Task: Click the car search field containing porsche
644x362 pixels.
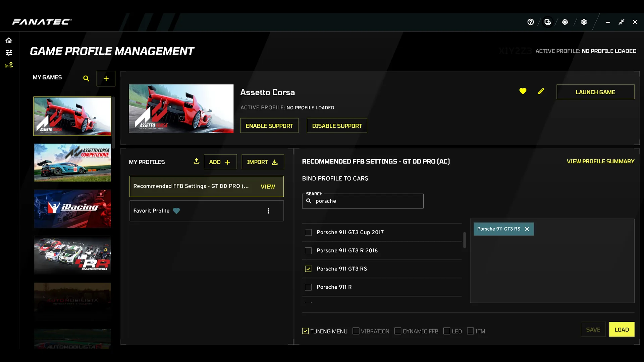Action: click(x=363, y=201)
